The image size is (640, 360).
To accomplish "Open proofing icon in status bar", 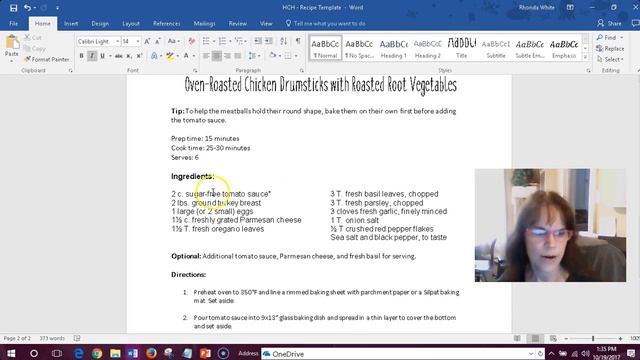I will tap(77, 338).
